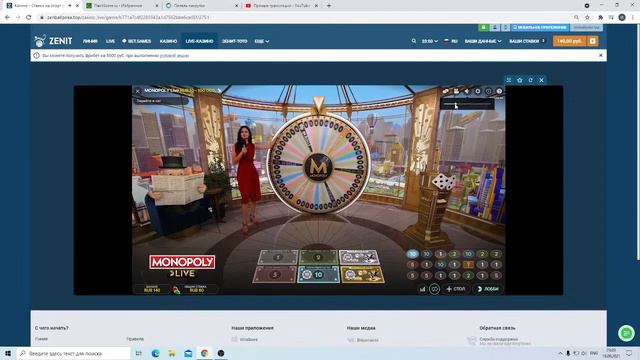640x360 pixels.
Task: Click the highlighted latest result 10
Action: coord(413,254)
